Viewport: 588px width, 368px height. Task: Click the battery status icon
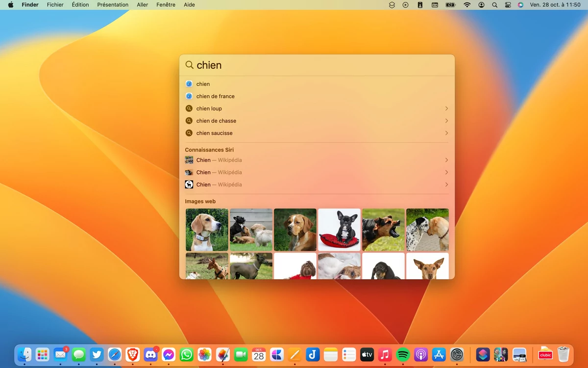coord(450,5)
